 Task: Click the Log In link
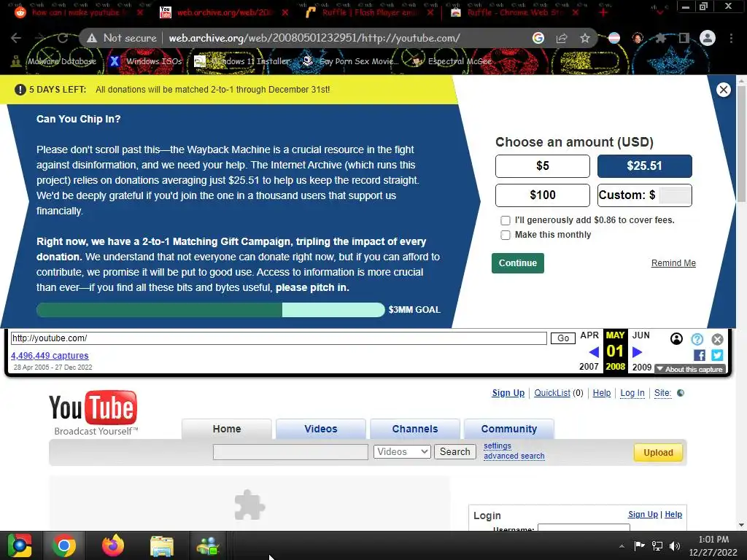[x=632, y=393]
